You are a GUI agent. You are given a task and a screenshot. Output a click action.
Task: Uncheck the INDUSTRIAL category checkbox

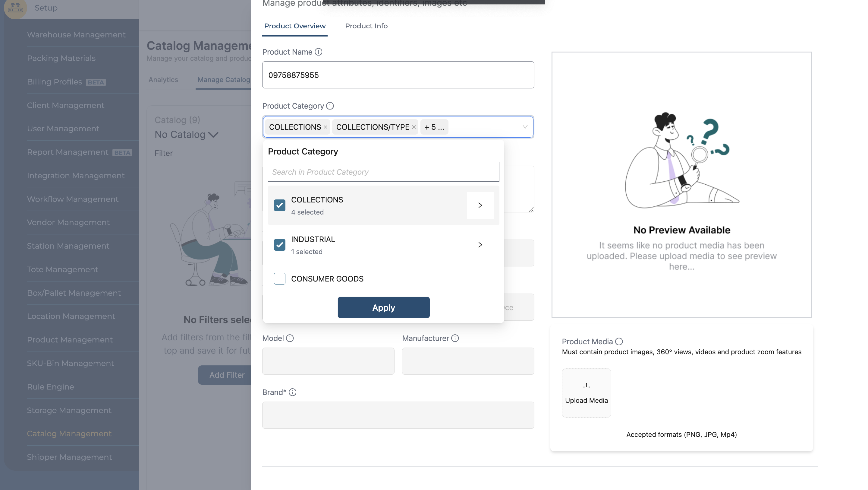coord(279,245)
